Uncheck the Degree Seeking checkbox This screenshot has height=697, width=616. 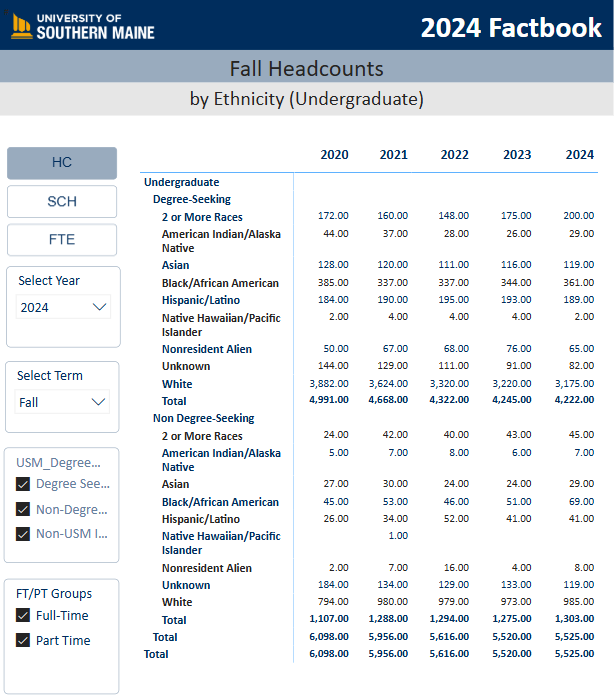23,484
